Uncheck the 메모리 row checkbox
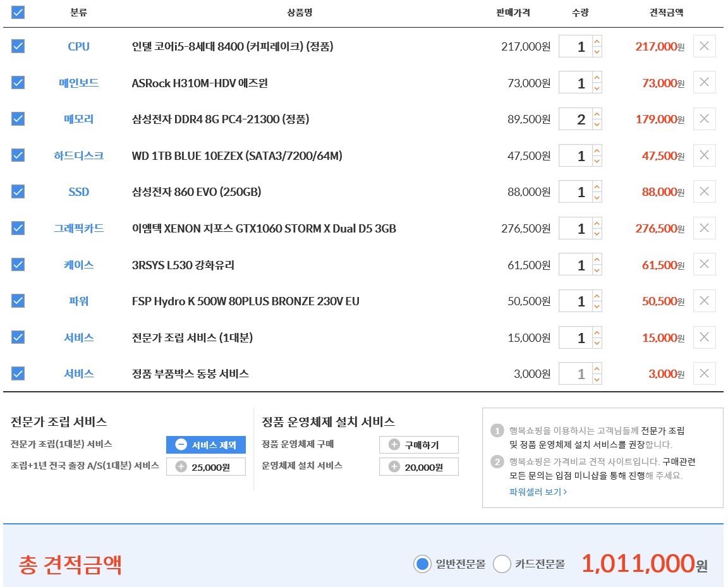Image resolution: width=728 pixels, height=587 pixels. point(18,119)
